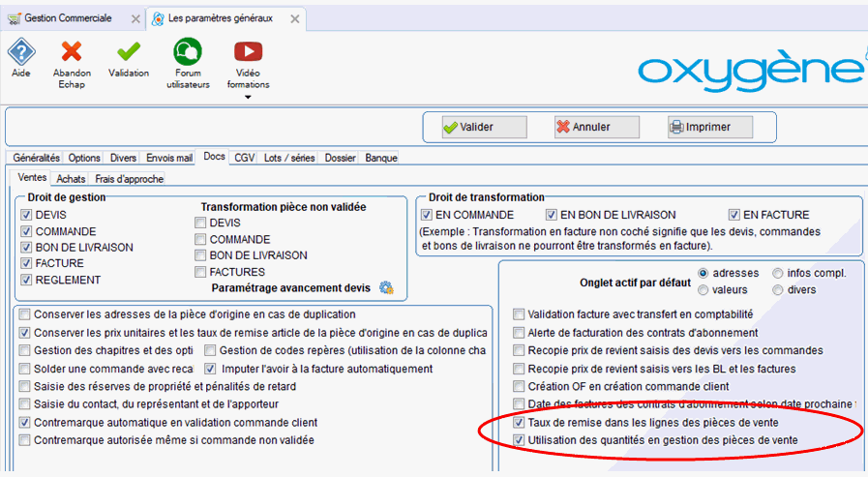Close the Les paramètres généraux tab
868x477 pixels.
(295, 18)
